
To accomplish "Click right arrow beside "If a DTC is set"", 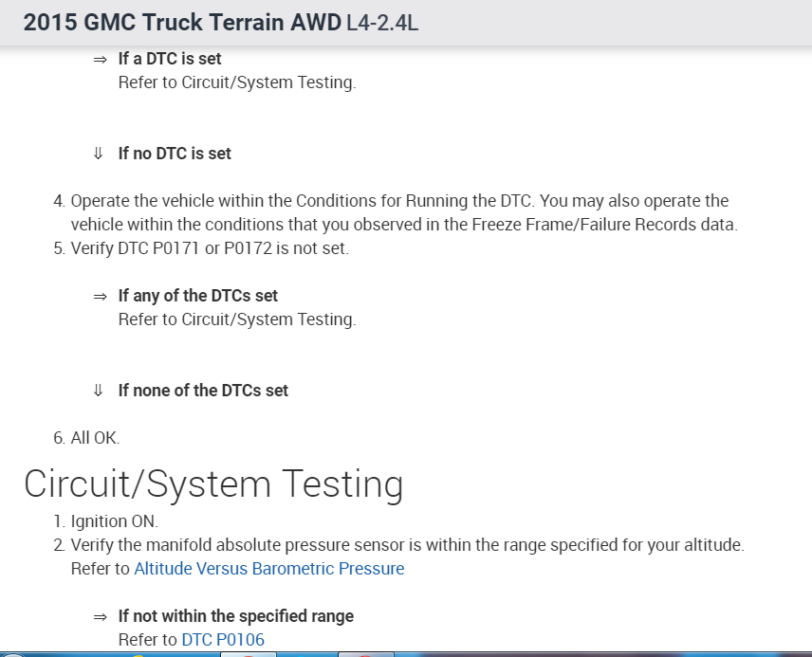I will tap(100, 59).
